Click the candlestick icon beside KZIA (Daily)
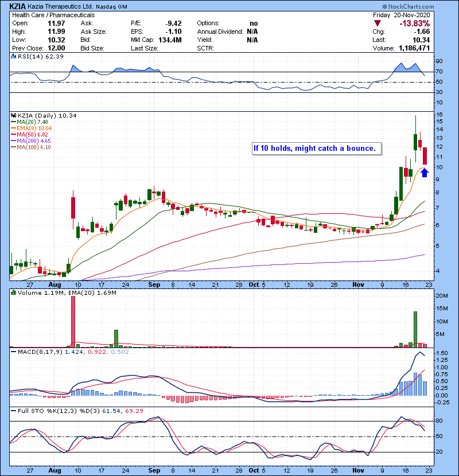459x476 pixels. click(x=13, y=116)
